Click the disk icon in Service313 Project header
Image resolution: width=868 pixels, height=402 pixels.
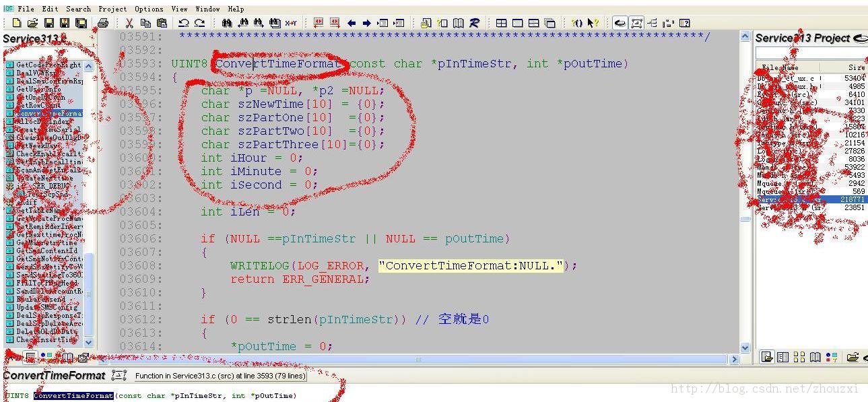860,38
